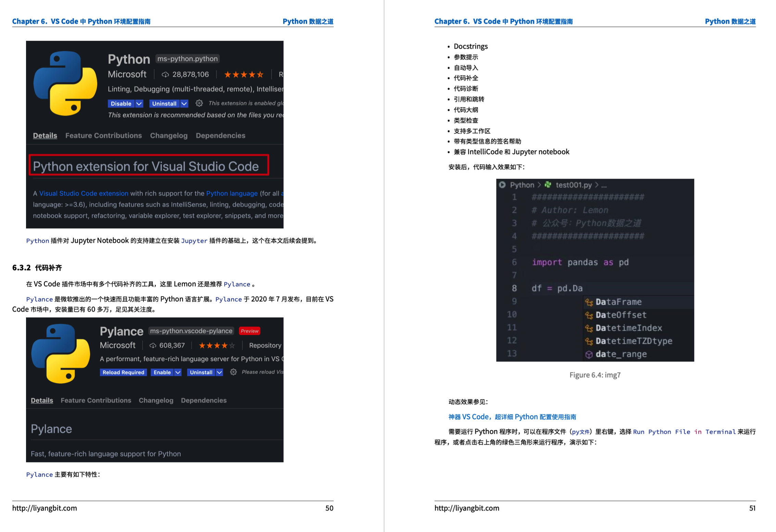Click the Python file icon in the test001.py breadcrumb

(547, 185)
